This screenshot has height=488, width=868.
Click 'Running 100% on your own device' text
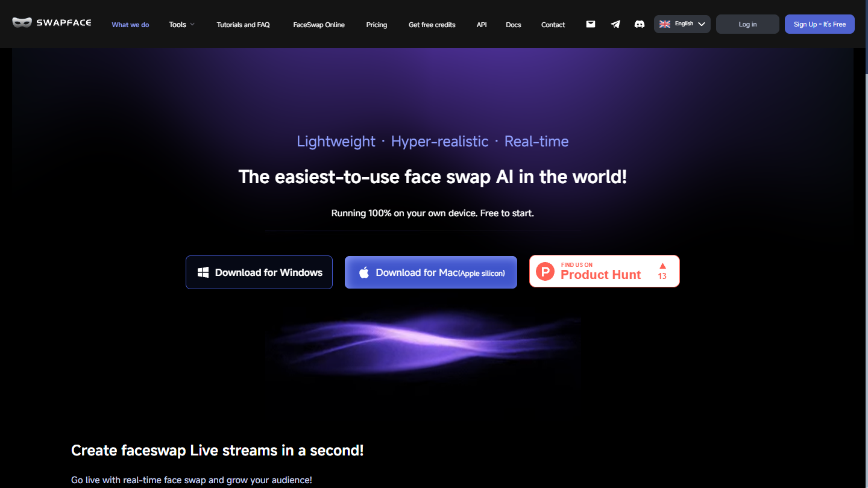(404, 213)
